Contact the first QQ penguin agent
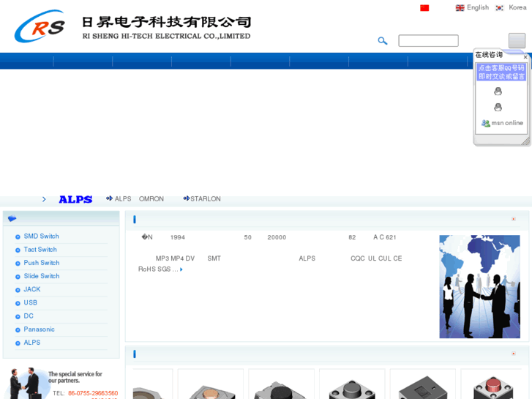This screenshot has height=399, width=532. [498, 91]
